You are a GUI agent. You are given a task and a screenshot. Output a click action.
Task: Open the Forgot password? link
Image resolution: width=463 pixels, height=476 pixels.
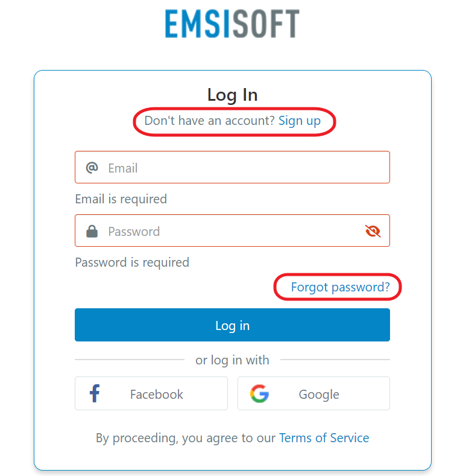click(340, 287)
